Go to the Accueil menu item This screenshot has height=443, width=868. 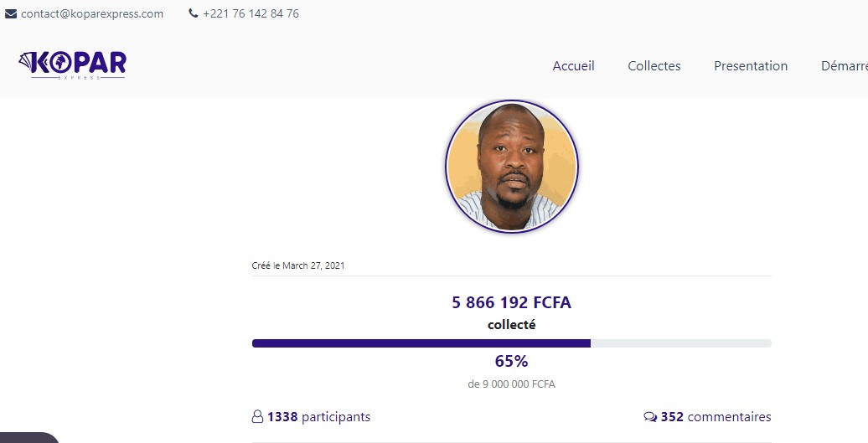(573, 66)
